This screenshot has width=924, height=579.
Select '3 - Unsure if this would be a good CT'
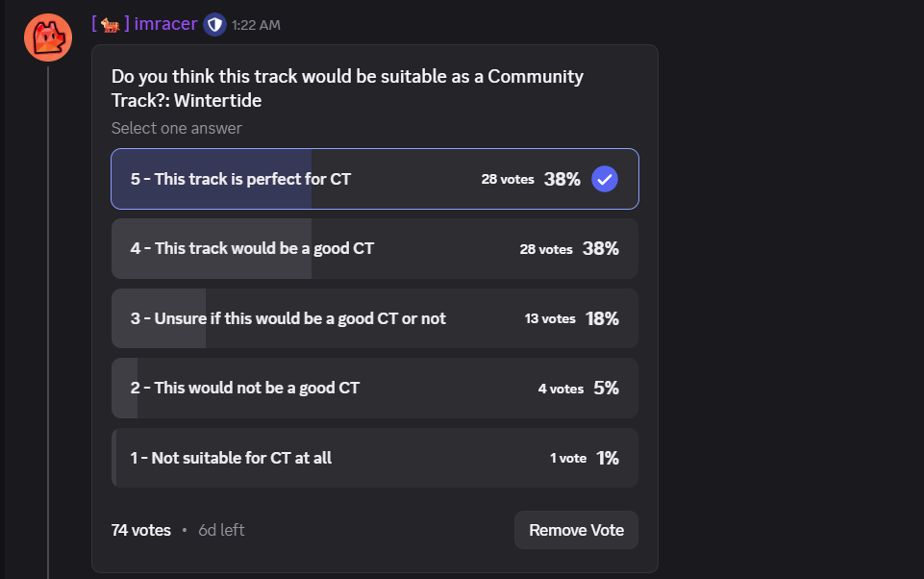[375, 318]
